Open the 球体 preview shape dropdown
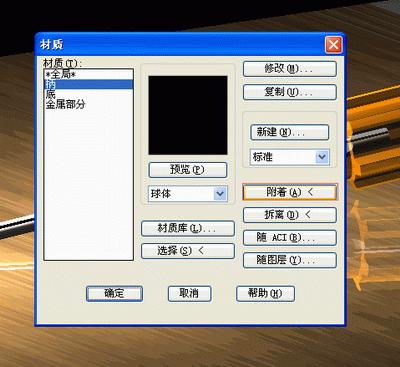The image size is (400, 367). click(220, 194)
